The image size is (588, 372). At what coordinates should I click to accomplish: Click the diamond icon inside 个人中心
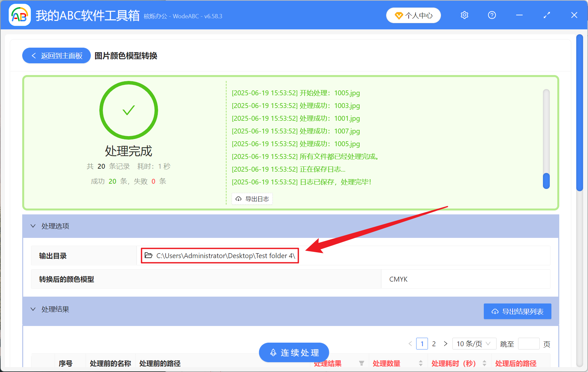pyautogui.click(x=399, y=15)
